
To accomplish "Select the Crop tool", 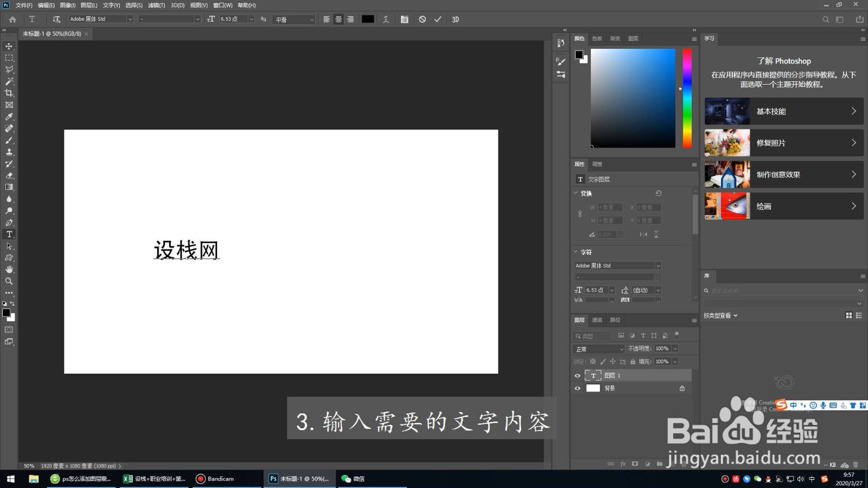I will [9, 93].
